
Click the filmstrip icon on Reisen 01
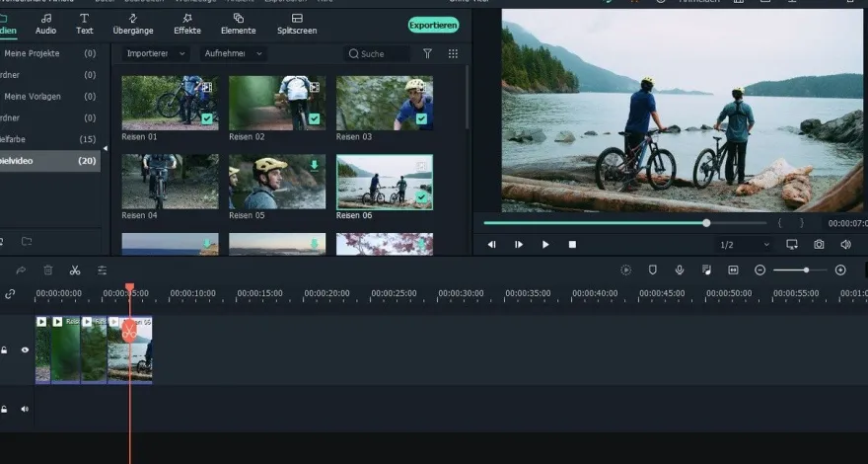tap(207, 87)
